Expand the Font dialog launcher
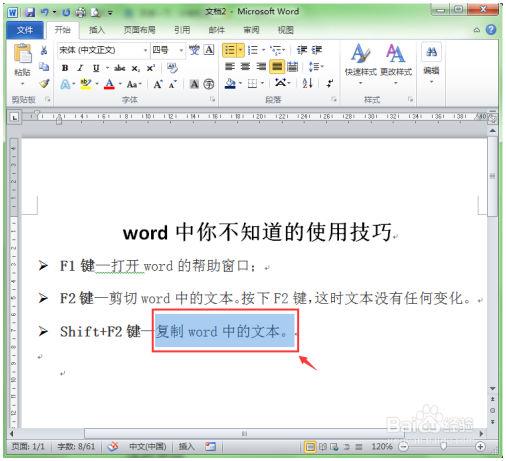 212,99
